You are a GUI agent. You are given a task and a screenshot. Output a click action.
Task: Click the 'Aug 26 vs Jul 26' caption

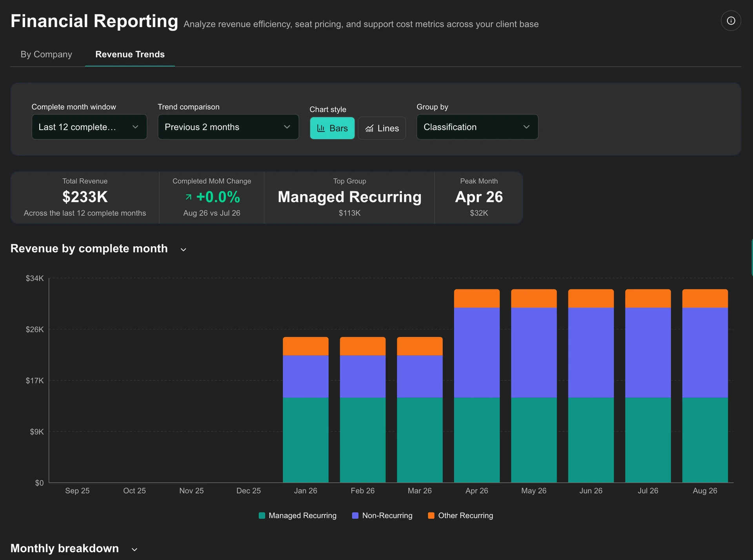click(212, 213)
